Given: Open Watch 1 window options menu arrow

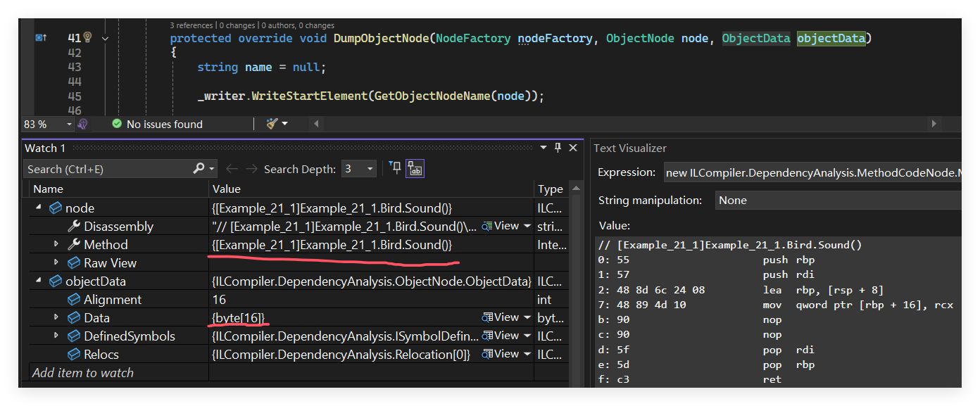Looking at the screenshot, I should (x=544, y=148).
